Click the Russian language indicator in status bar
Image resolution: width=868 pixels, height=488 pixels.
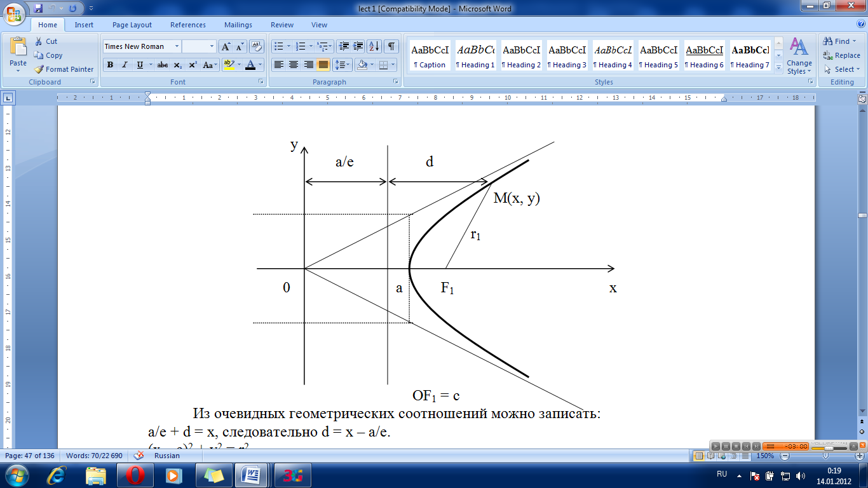167,456
